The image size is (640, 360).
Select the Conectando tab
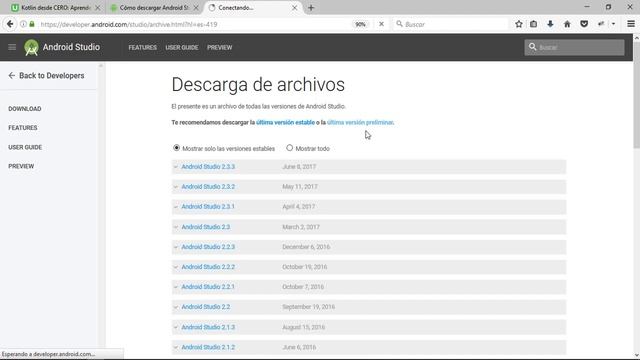click(253, 8)
